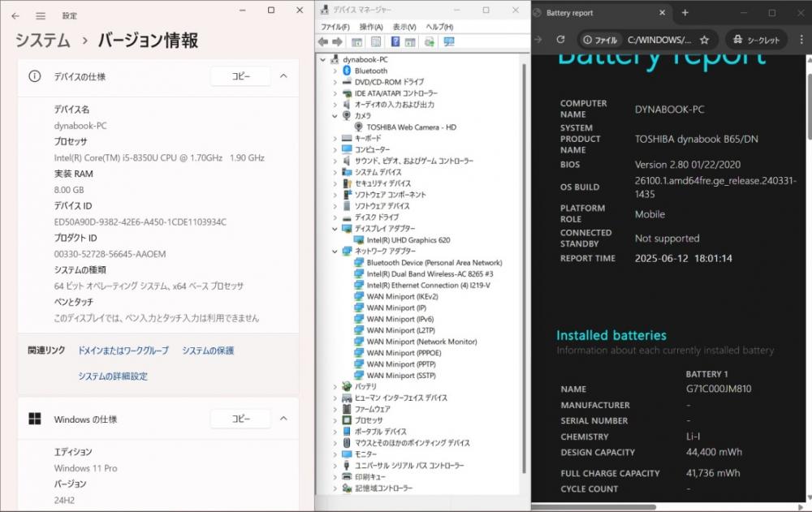The image size is (812, 512).
Task: Open システムの保護 link
Action: (208, 351)
